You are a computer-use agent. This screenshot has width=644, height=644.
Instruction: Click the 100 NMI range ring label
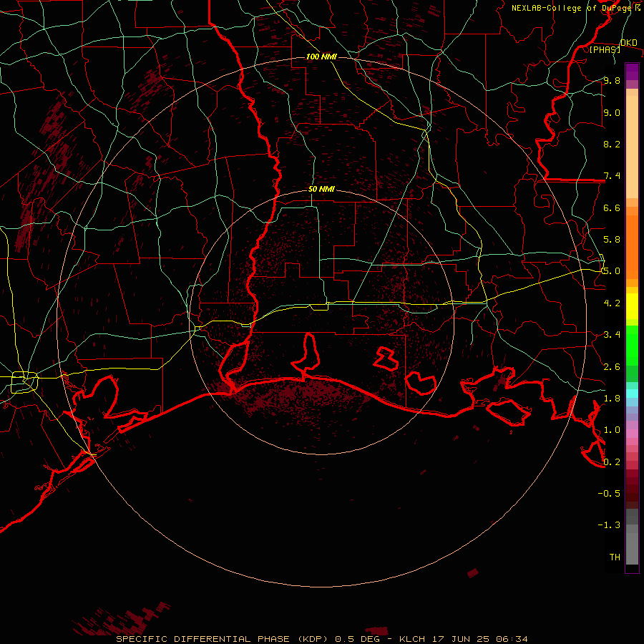click(321, 57)
